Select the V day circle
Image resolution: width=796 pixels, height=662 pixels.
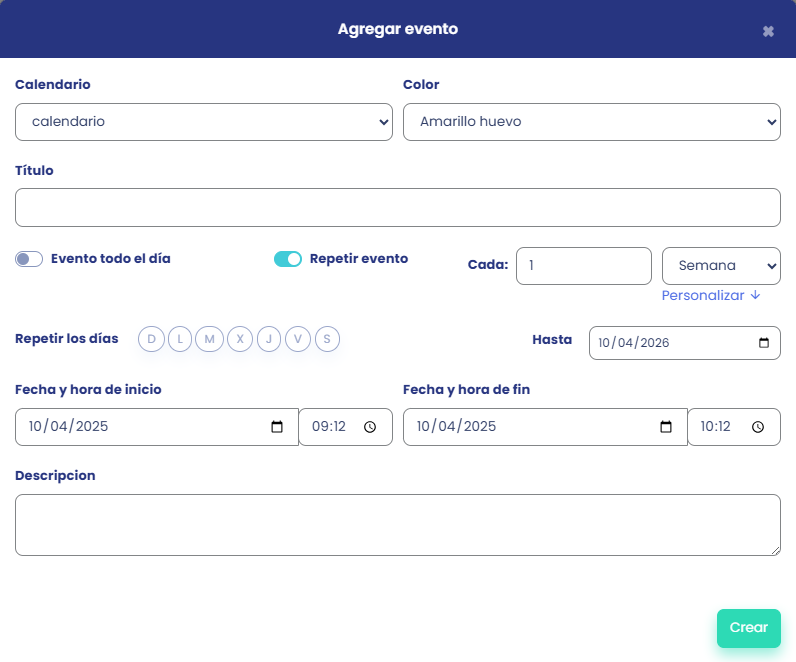(x=298, y=339)
